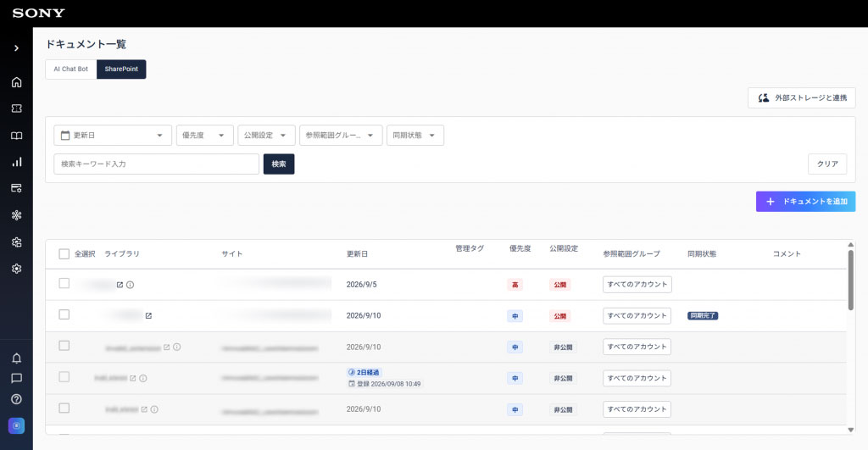This screenshot has height=450, width=868.
Task: Click info icon in last visible row
Action: coord(154,409)
